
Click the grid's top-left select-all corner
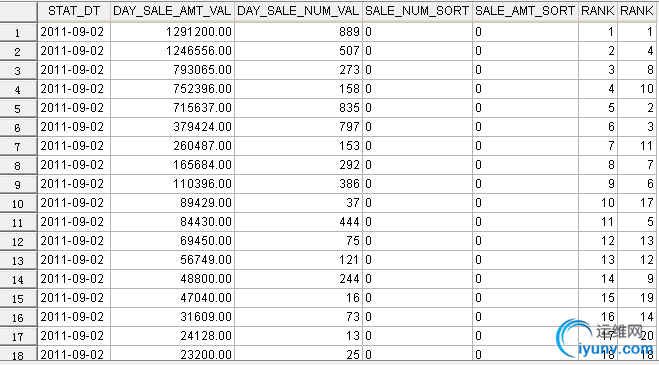[18, 11]
